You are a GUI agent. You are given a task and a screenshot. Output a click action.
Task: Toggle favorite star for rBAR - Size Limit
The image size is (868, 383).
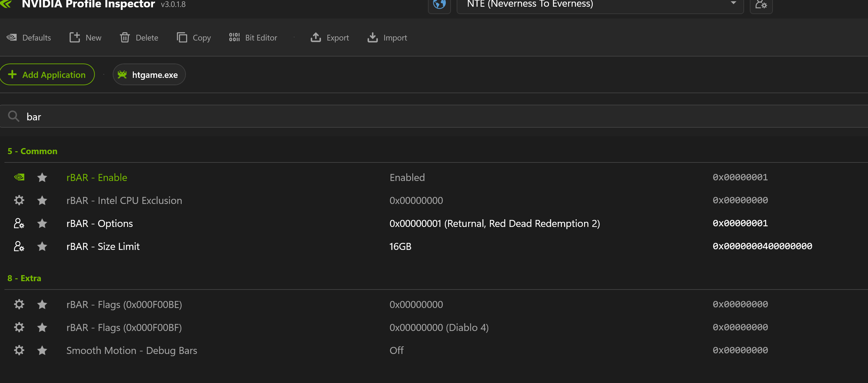point(42,247)
